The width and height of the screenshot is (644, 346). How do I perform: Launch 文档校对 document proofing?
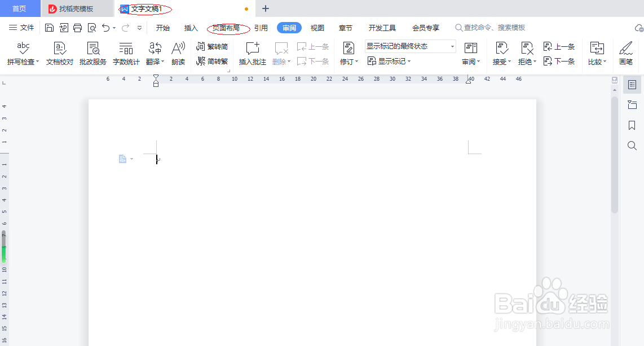(x=58, y=54)
